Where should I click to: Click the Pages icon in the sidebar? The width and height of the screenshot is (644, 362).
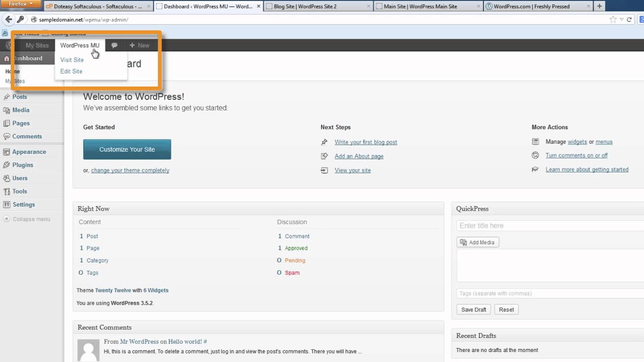point(7,123)
